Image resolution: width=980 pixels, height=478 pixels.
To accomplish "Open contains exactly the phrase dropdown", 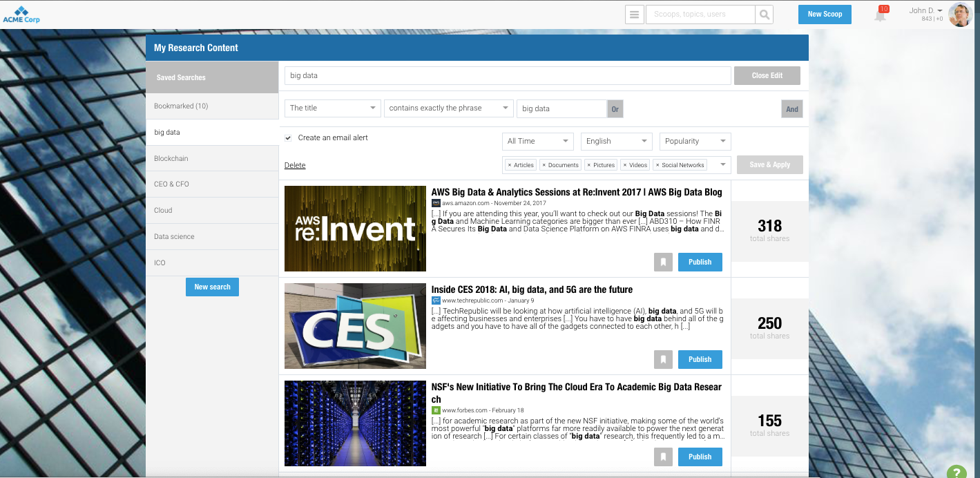I will point(449,108).
